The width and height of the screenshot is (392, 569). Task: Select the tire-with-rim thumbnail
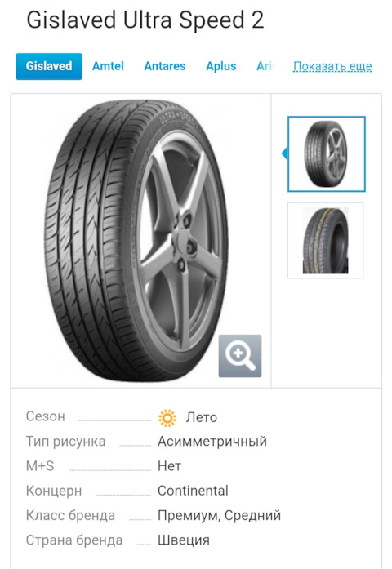(x=327, y=153)
